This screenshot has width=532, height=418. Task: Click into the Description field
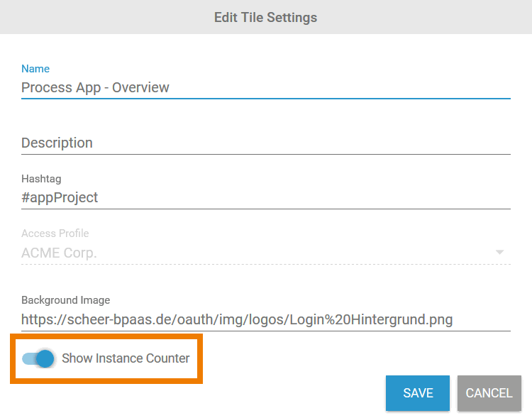pos(266,143)
